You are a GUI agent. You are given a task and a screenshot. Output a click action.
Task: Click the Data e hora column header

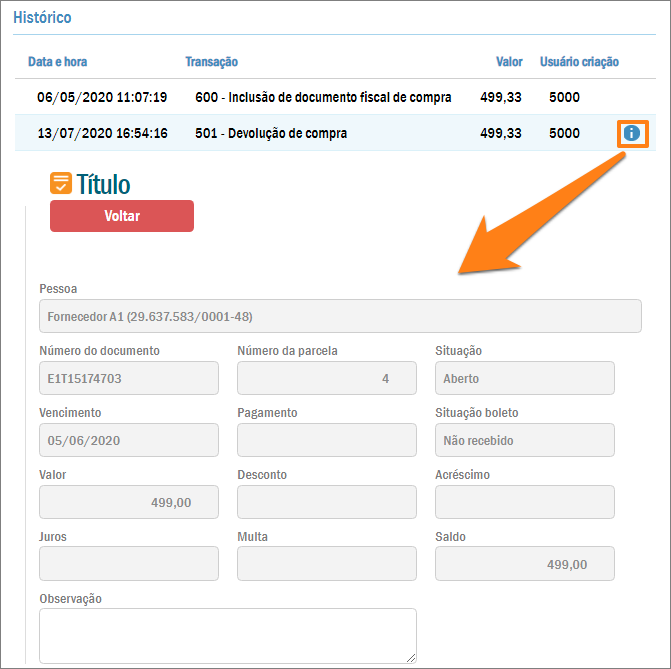(57, 62)
